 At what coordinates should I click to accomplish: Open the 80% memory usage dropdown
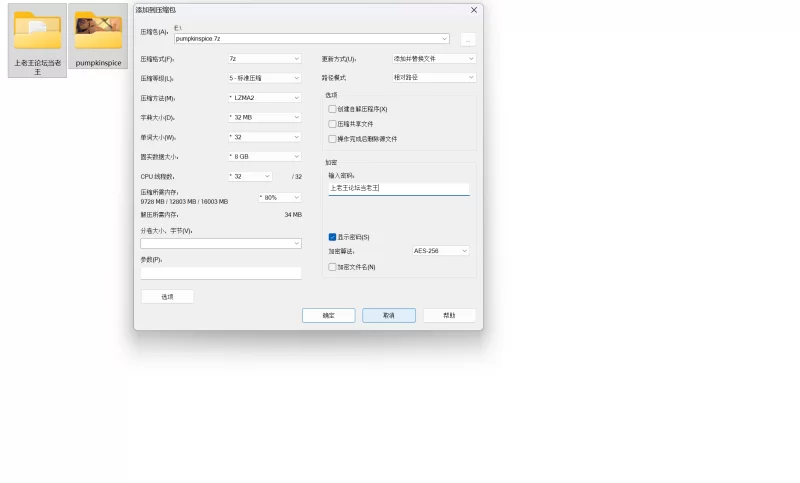pos(279,198)
